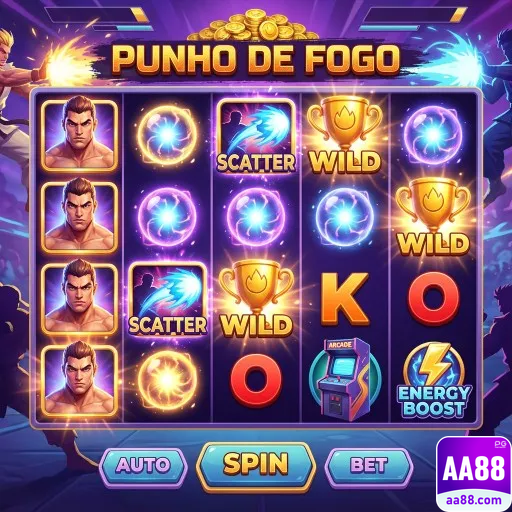Screen dimensions: 512x512
Task: Click the Wild trophy in third reel
Action: [x=256, y=298]
